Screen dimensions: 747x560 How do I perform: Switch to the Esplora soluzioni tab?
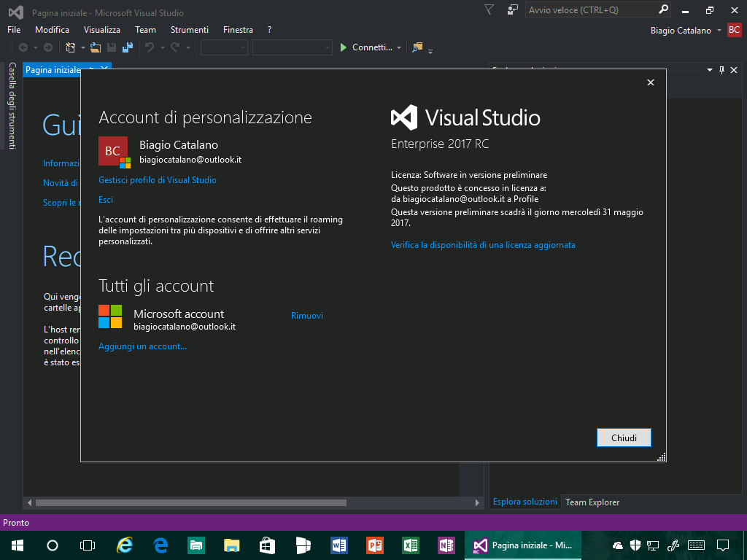525,502
